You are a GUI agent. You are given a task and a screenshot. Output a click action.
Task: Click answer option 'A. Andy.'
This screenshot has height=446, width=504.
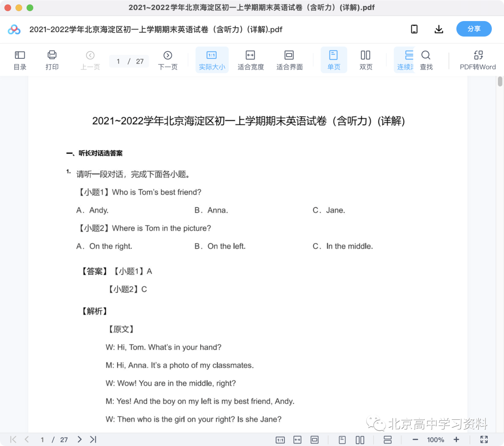pos(92,210)
